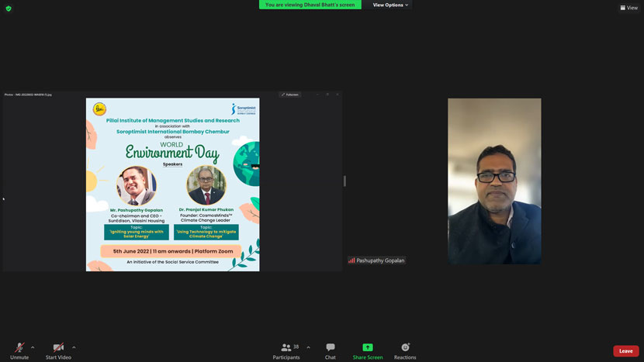644x362 pixels.
Task: Unmute the microphone
Action: (x=19, y=350)
